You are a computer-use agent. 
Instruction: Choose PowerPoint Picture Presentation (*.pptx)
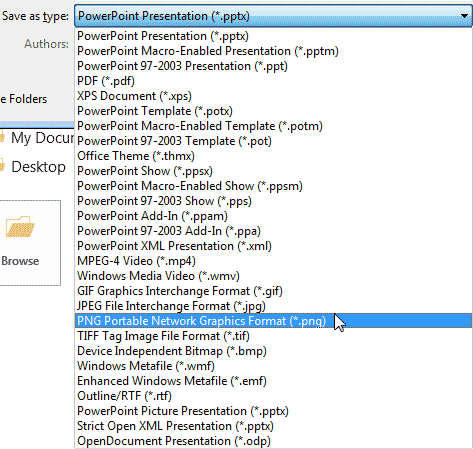click(x=273, y=411)
